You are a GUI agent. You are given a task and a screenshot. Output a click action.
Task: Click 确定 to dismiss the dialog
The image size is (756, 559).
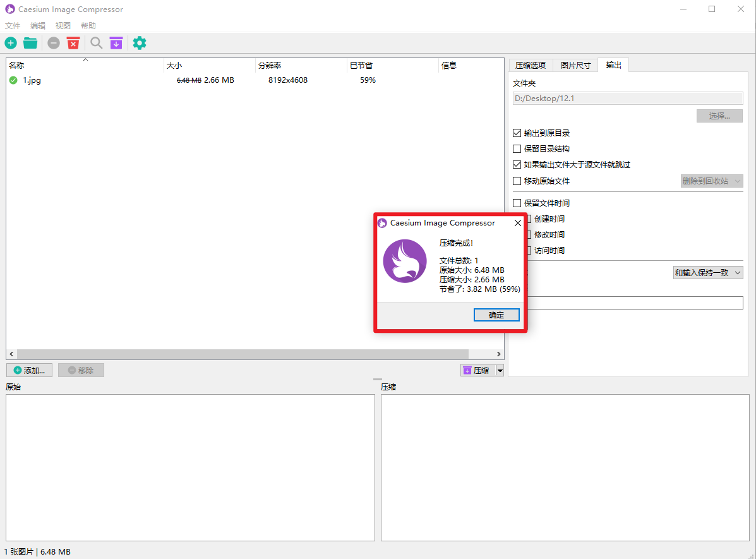click(496, 315)
